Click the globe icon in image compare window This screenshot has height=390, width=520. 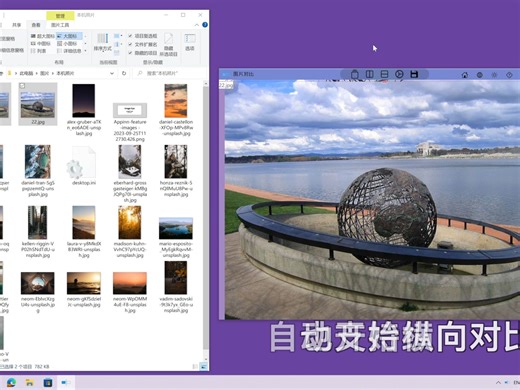(480, 75)
